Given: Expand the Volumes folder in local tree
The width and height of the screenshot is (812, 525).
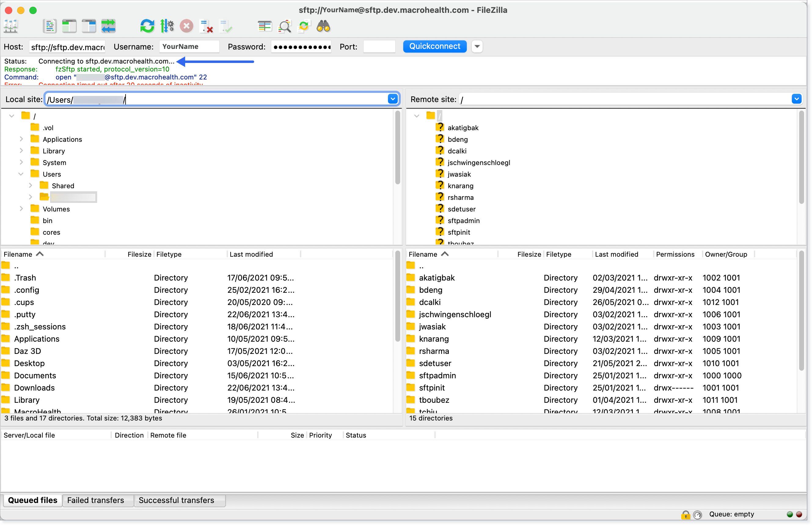Looking at the screenshot, I should point(21,209).
